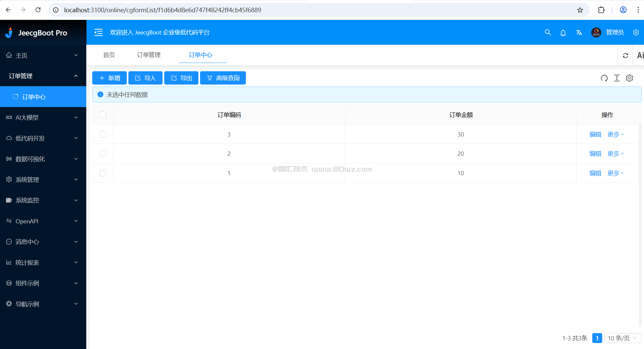Bookmark this page with the star icon
644x349 pixels.
pos(580,10)
